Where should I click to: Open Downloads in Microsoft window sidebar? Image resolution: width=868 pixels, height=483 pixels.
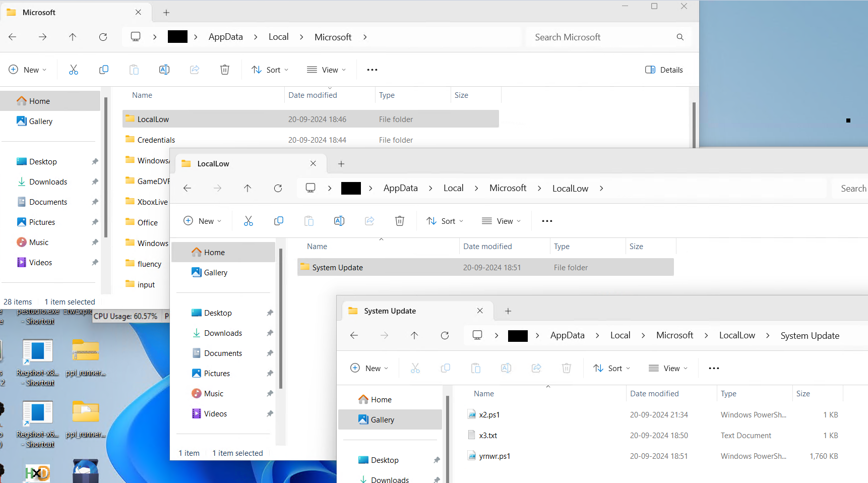[48, 182]
